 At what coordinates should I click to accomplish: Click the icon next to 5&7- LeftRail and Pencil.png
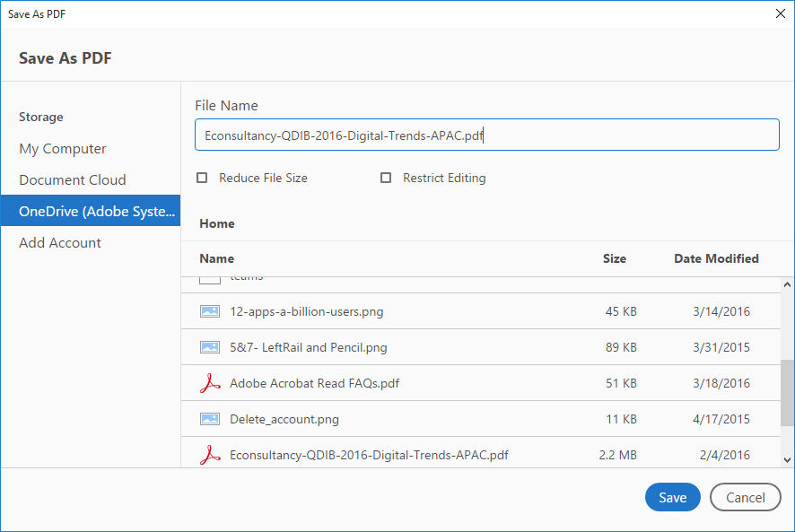[x=210, y=346]
